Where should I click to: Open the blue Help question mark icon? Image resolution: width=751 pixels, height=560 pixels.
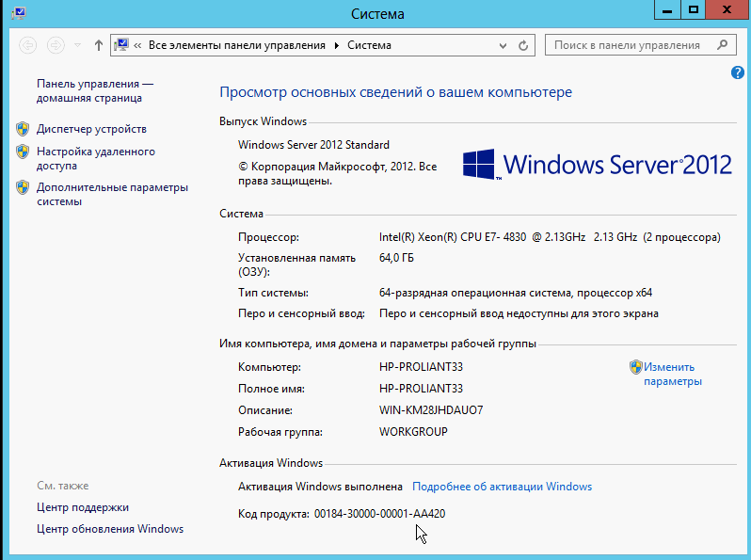pos(738,72)
